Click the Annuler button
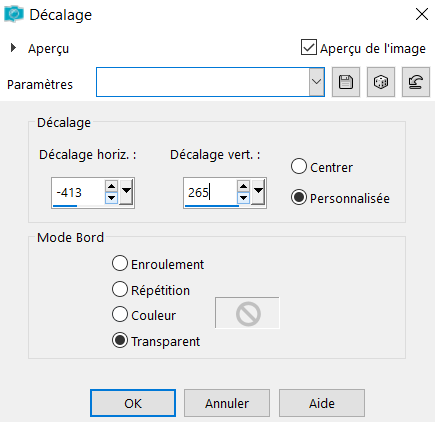The image size is (435, 422). point(227,403)
